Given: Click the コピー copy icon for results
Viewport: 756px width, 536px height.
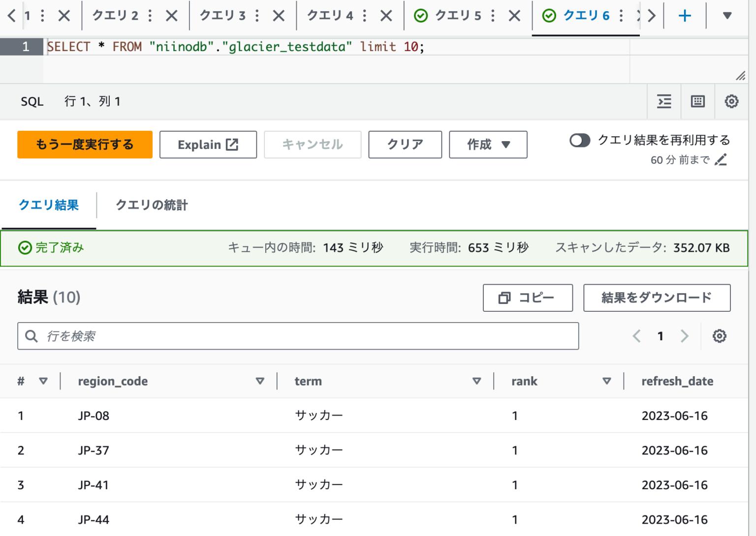Looking at the screenshot, I should [504, 298].
